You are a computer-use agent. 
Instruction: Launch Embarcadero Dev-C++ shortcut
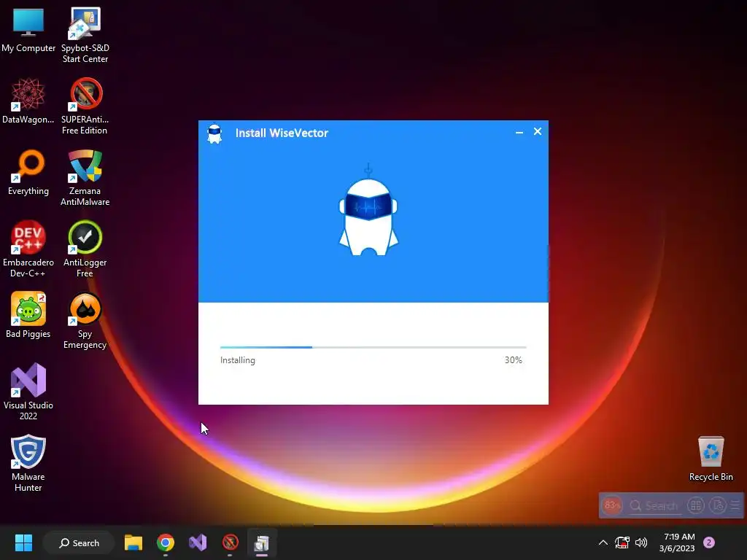point(28,249)
